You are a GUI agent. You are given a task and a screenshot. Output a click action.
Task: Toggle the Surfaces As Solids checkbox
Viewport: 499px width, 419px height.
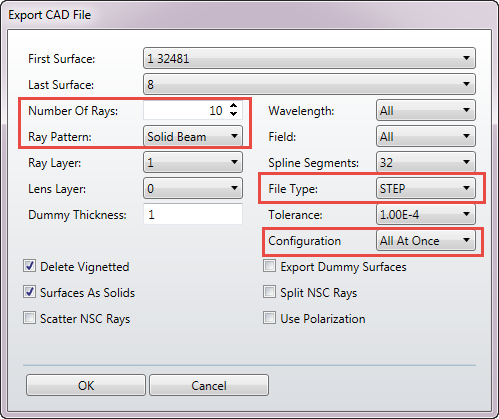tap(29, 292)
